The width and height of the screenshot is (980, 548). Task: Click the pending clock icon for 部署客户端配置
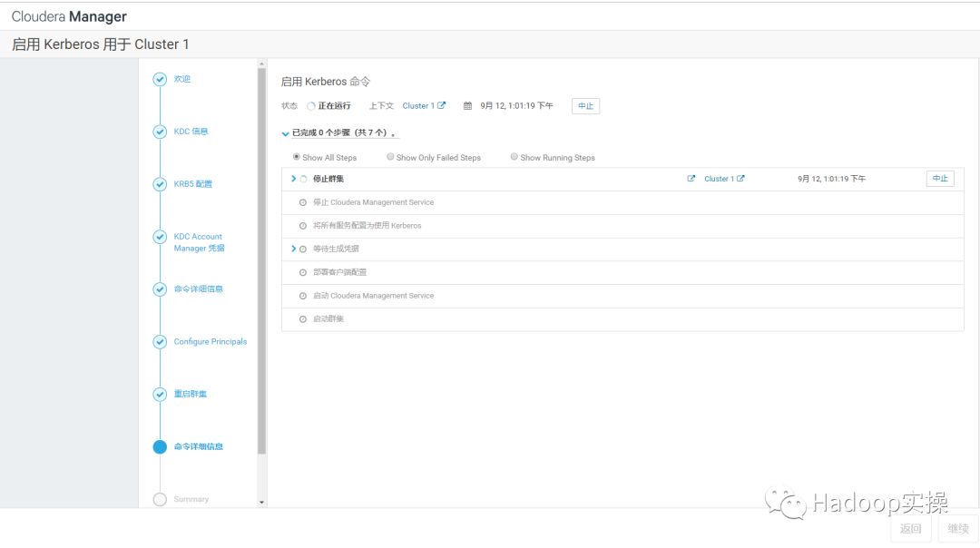[x=303, y=272]
